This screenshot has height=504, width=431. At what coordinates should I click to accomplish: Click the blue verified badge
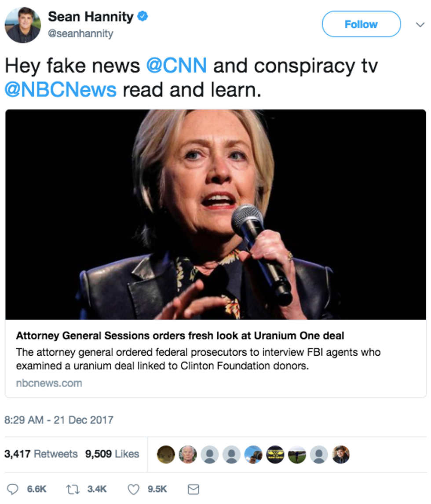click(x=142, y=17)
